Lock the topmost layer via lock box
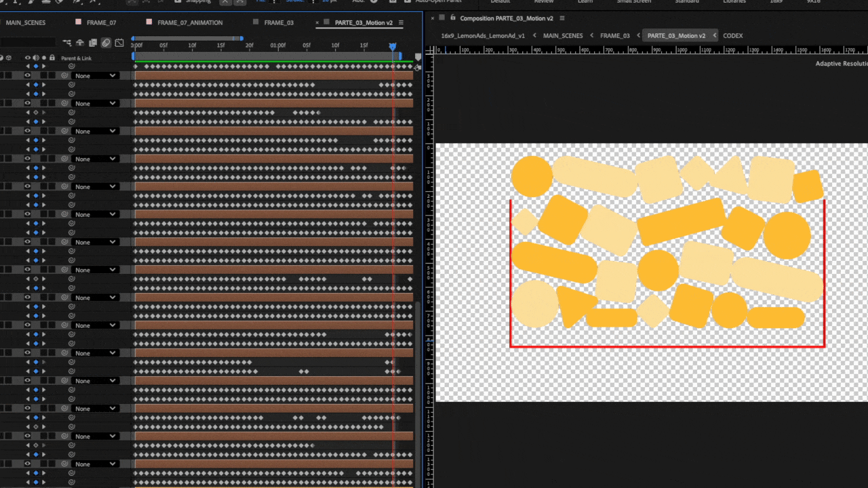This screenshot has width=868, height=488. (52, 75)
